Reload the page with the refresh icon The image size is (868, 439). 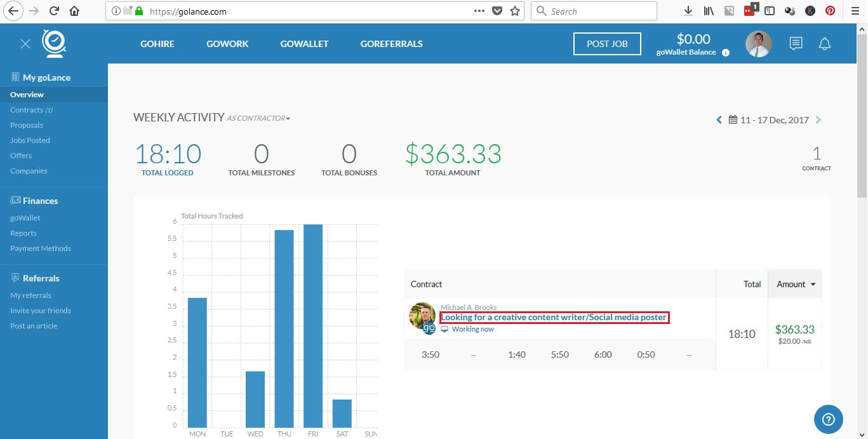click(x=54, y=11)
